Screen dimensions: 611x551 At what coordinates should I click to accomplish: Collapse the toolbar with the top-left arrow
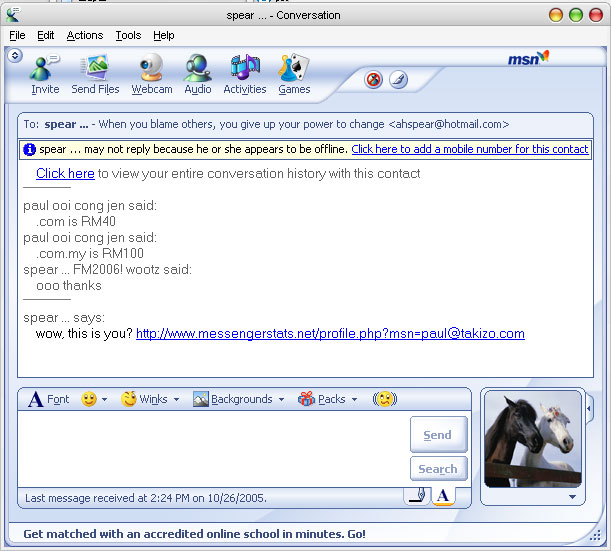[x=15, y=56]
